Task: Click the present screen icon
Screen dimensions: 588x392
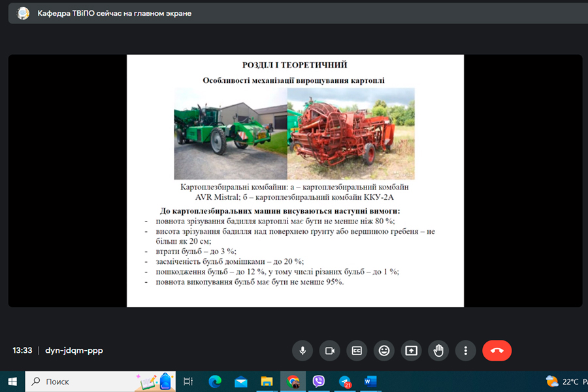Action: click(x=411, y=350)
